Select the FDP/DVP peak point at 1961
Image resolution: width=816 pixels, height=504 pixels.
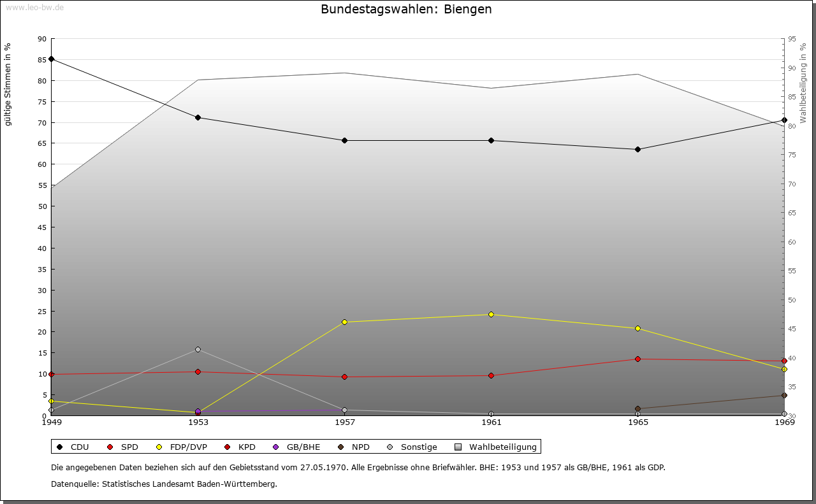click(491, 314)
